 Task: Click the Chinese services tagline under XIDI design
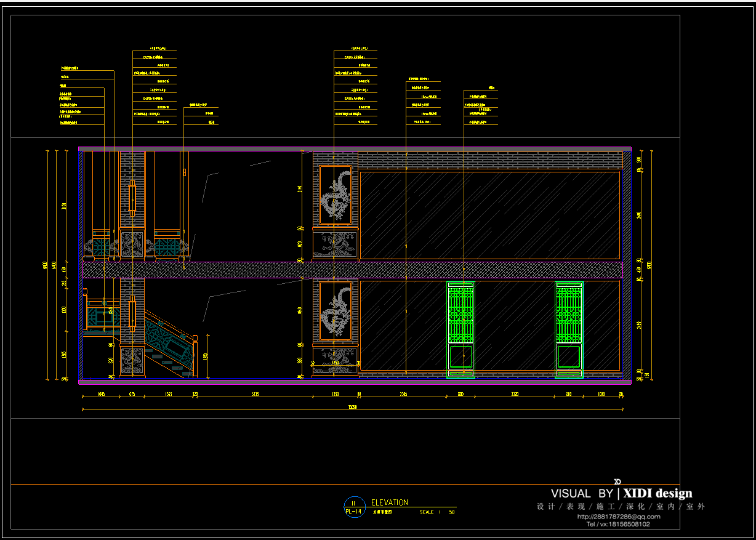[621, 507]
